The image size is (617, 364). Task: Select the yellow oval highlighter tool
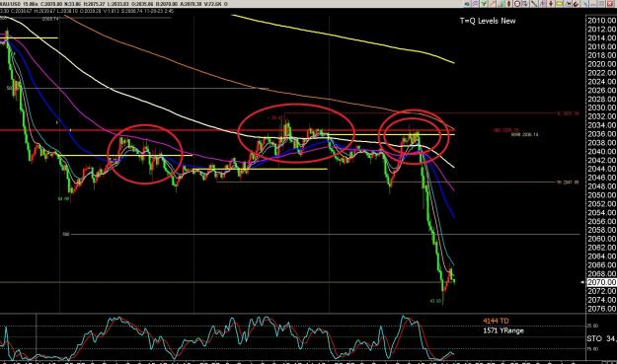coord(559,4)
